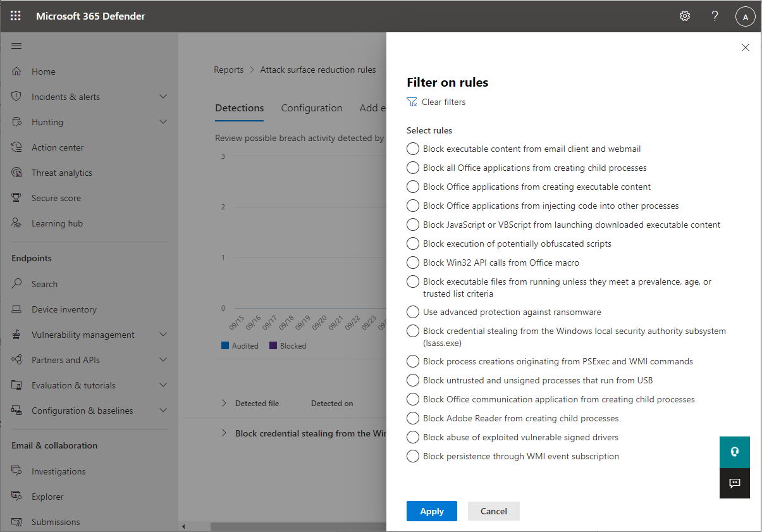Screen dimensions: 762x532
Task: Select Block Adobe Reader child processes
Action: tap(413, 418)
